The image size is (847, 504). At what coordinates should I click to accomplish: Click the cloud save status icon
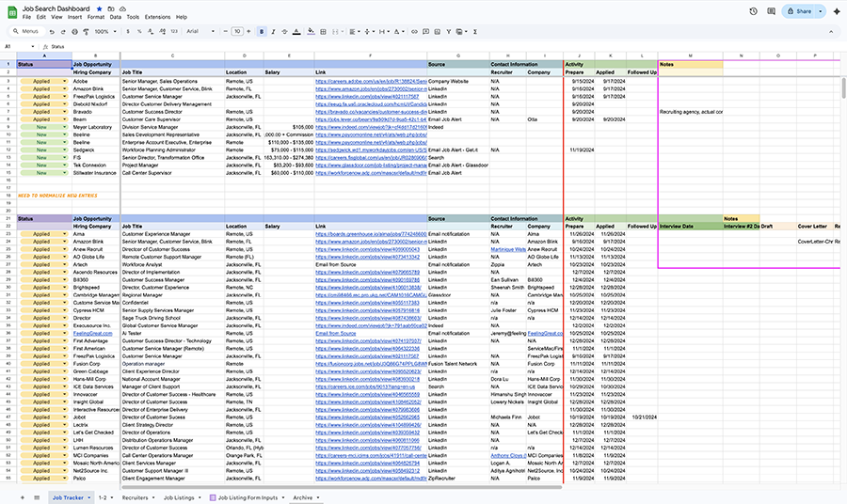coord(122,9)
